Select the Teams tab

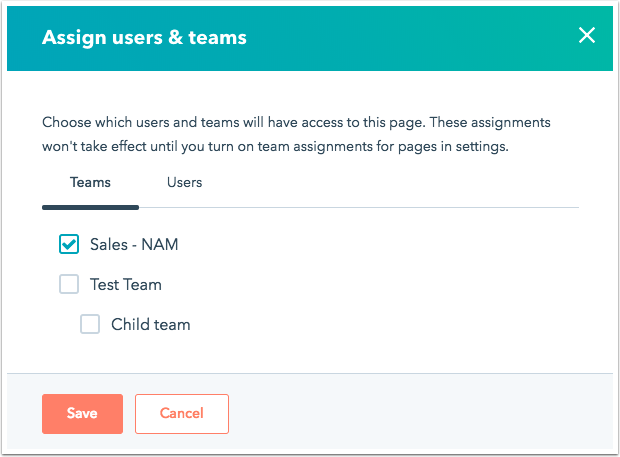[x=90, y=182]
